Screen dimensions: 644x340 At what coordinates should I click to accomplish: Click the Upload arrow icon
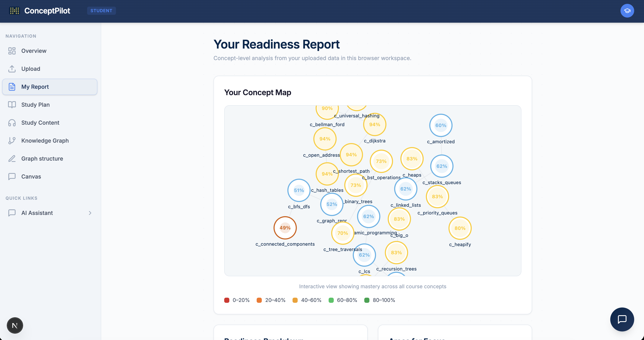12,69
